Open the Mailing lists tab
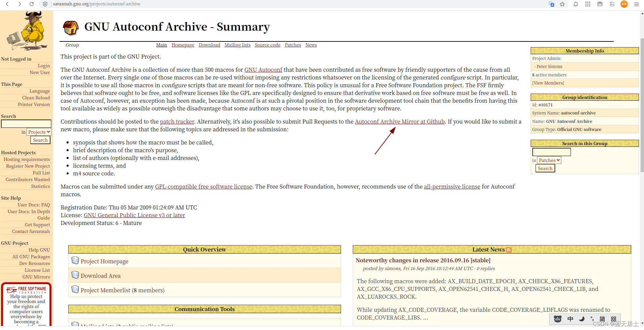The width and height of the screenshot is (644, 330). 237,45
